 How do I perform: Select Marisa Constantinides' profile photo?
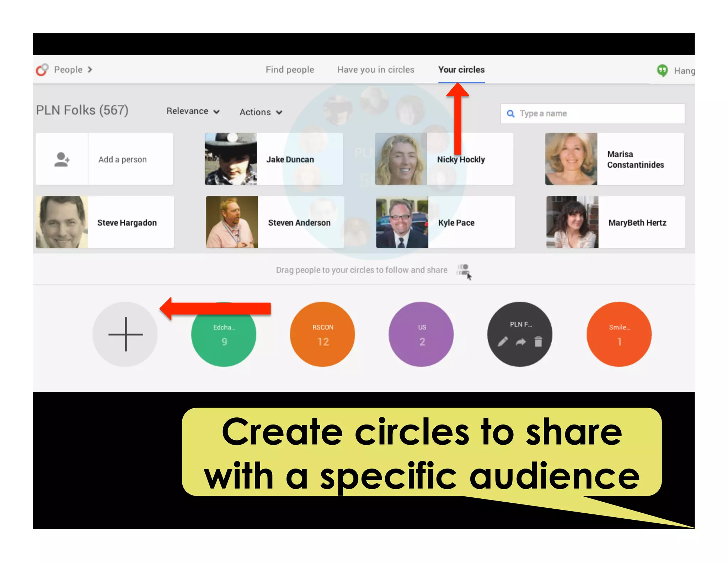click(571, 159)
